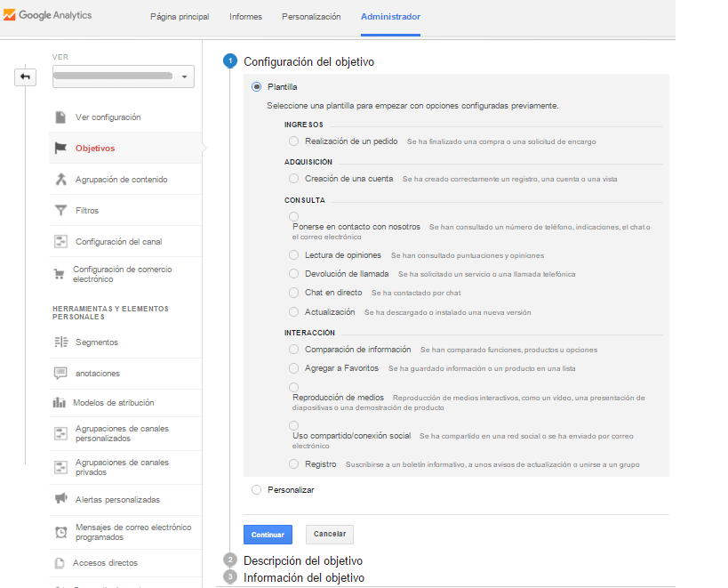Open Ver configuración in the sidebar
Image resolution: width=728 pixels, height=588 pixels.
108,117
